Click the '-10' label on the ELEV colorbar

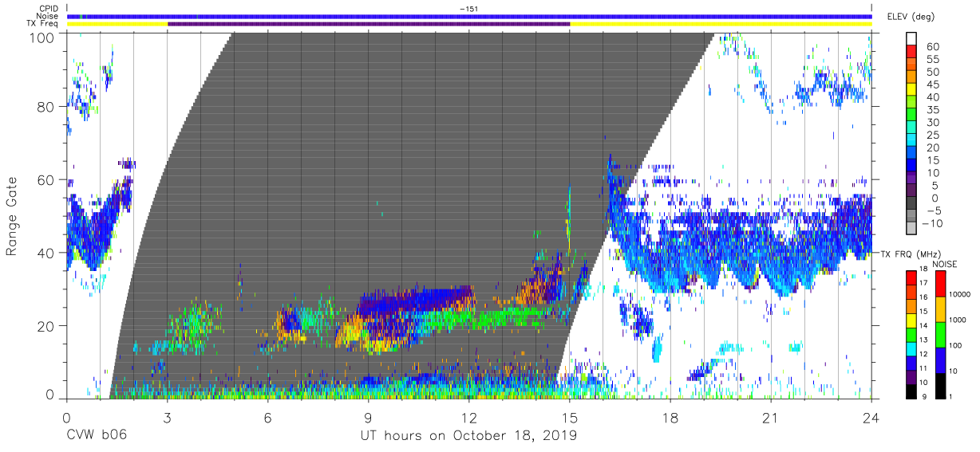[x=931, y=222]
